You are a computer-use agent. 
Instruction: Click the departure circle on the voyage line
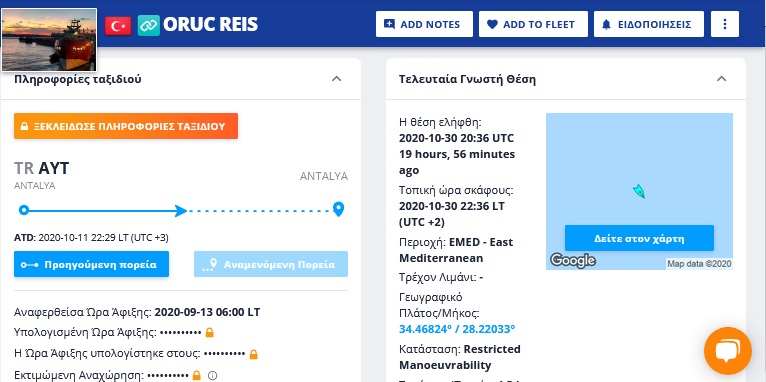[x=23, y=211]
